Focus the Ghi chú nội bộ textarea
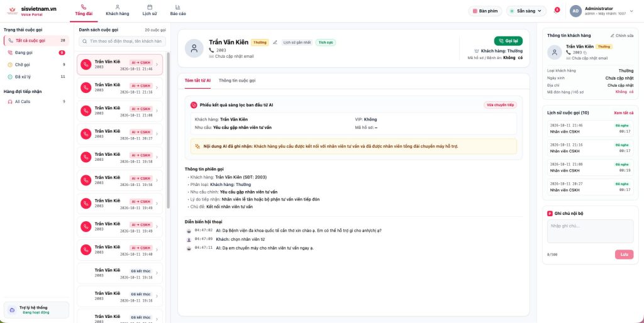The width and height of the screenshot is (644, 323). [590, 231]
